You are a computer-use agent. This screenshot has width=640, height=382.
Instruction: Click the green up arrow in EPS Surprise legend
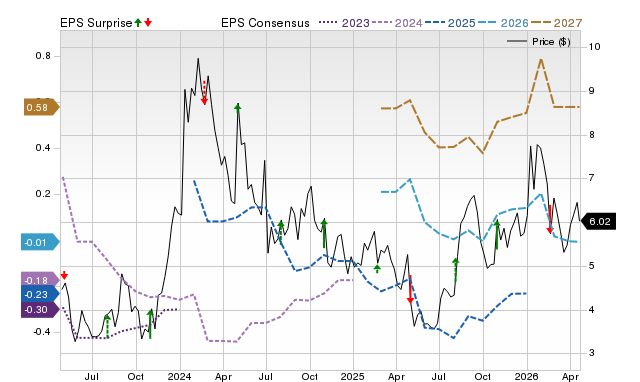coord(138,22)
